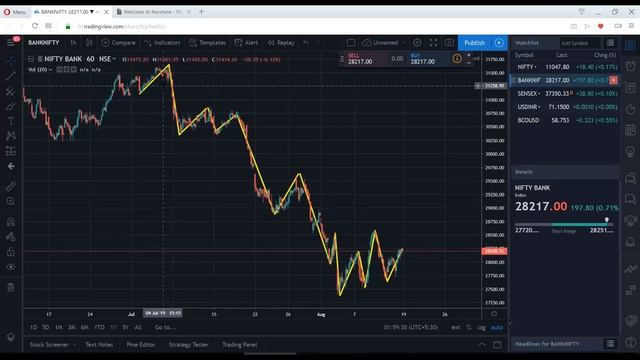Click the back arrow icon in left toolbar

pyautogui.click(x=11, y=166)
